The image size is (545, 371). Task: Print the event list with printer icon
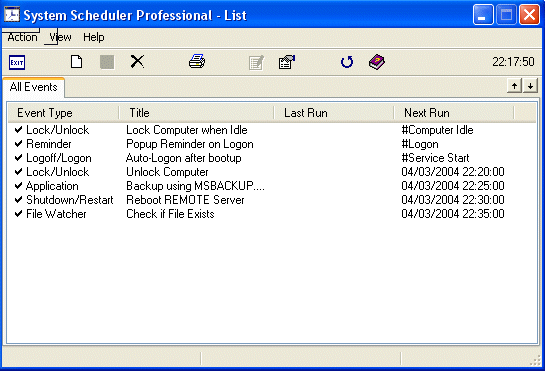(197, 61)
